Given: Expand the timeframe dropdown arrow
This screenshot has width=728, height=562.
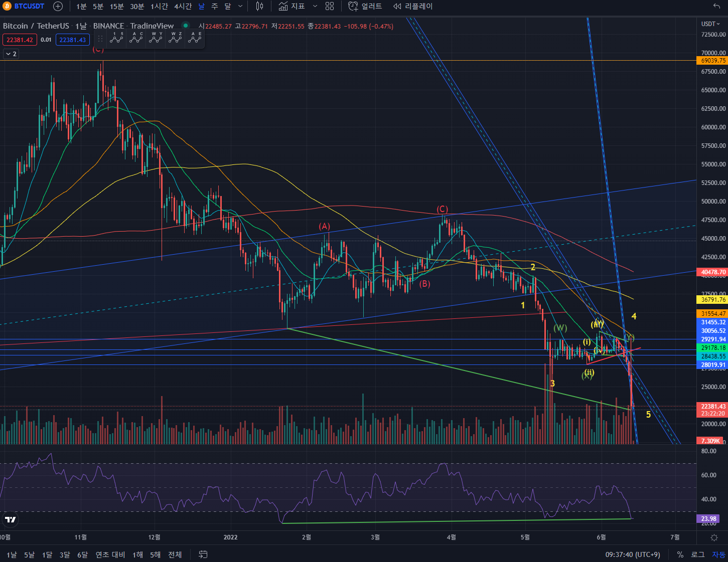Looking at the screenshot, I should point(240,7).
